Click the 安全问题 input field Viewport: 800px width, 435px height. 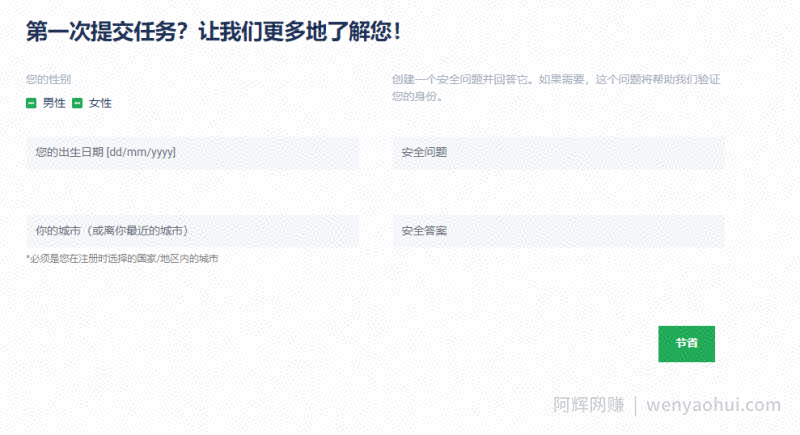[x=558, y=152]
